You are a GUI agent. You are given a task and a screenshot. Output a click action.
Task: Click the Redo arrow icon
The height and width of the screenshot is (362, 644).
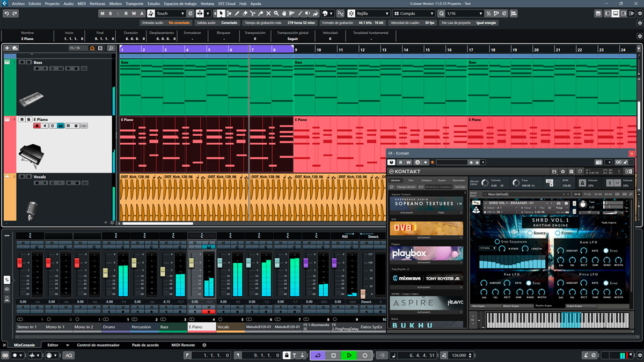[13, 13]
